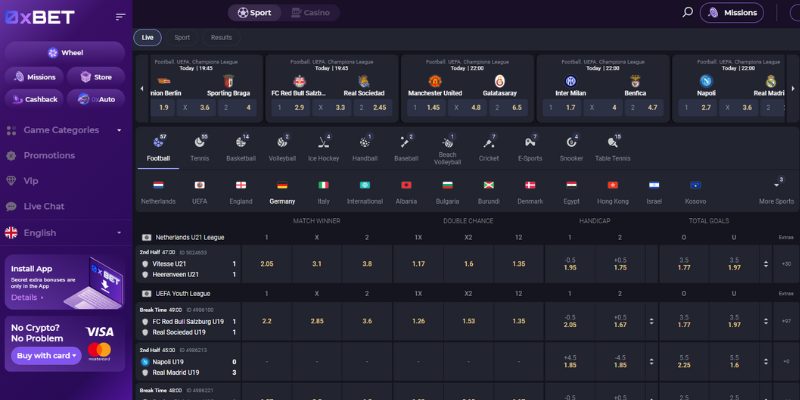The image size is (800, 400).
Task: Click the 0xBET logo
Action: 40,17
